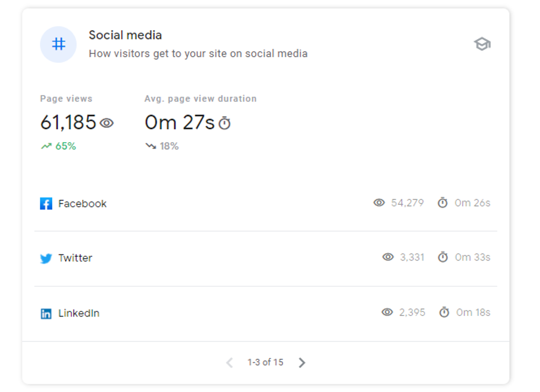This screenshot has width=540, height=392.
Task: Click the Social media card title
Action: (x=125, y=35)
